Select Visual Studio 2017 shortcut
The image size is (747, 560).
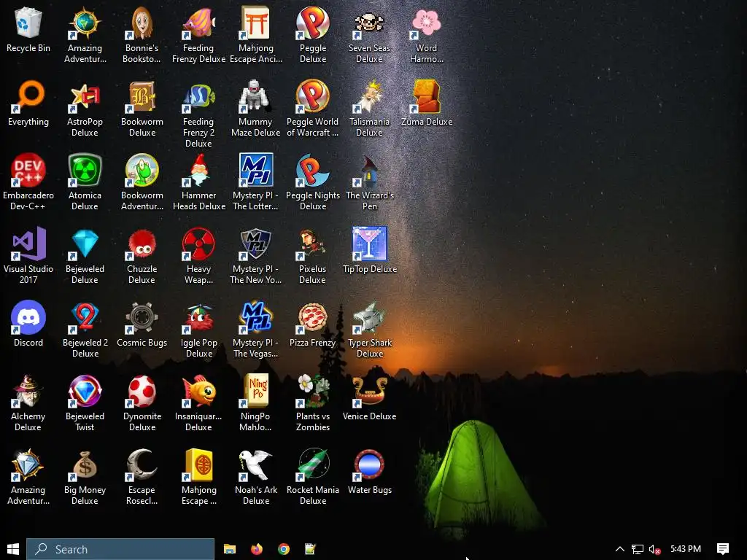(x=28, y=244)
